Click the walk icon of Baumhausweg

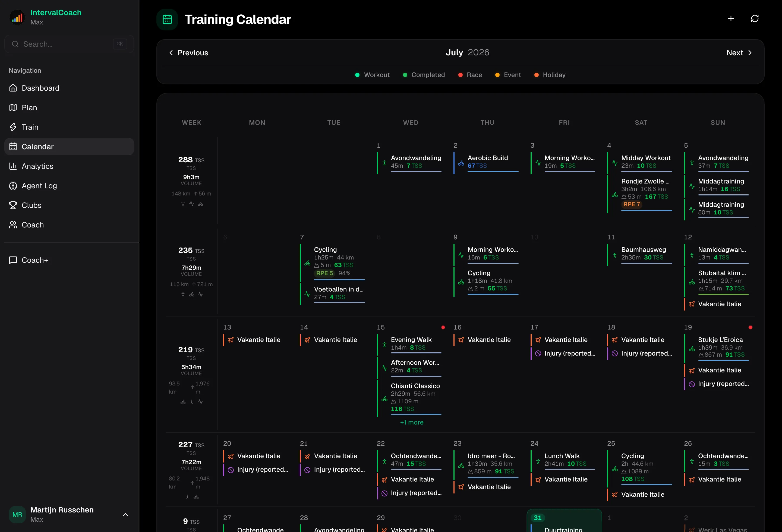615,255
